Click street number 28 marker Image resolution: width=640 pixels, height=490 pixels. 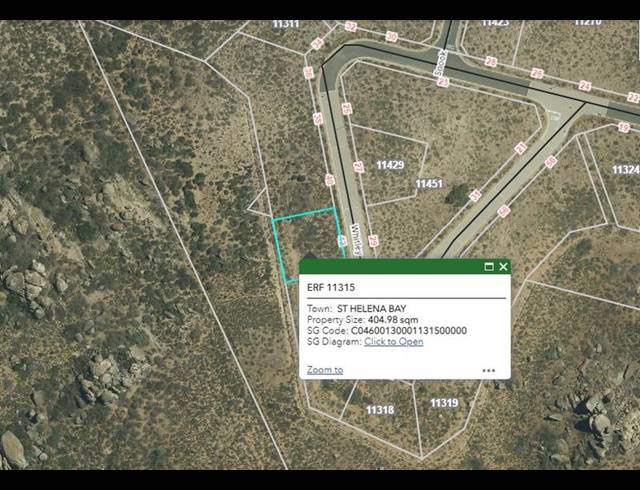click(x=491, y=62)
